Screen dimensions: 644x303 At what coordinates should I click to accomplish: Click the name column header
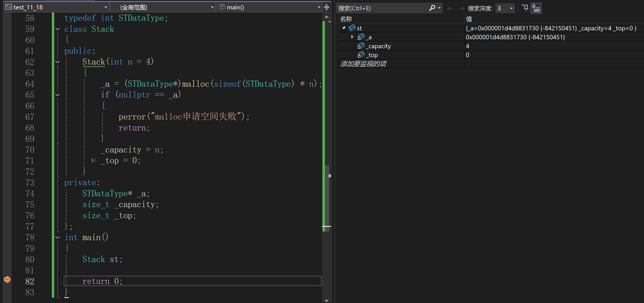coord(346,19)
